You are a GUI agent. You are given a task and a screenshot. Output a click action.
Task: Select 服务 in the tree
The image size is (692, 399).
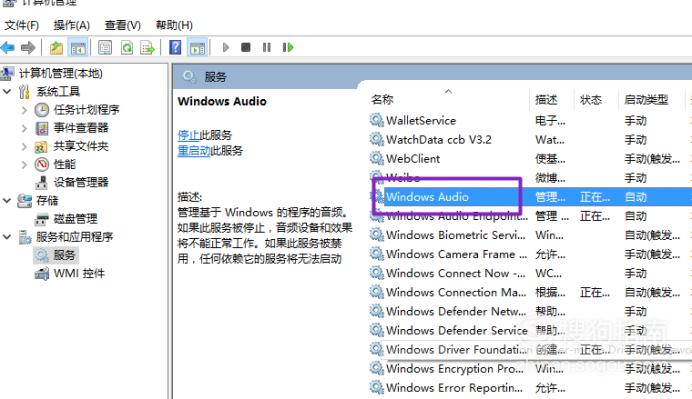64,255
